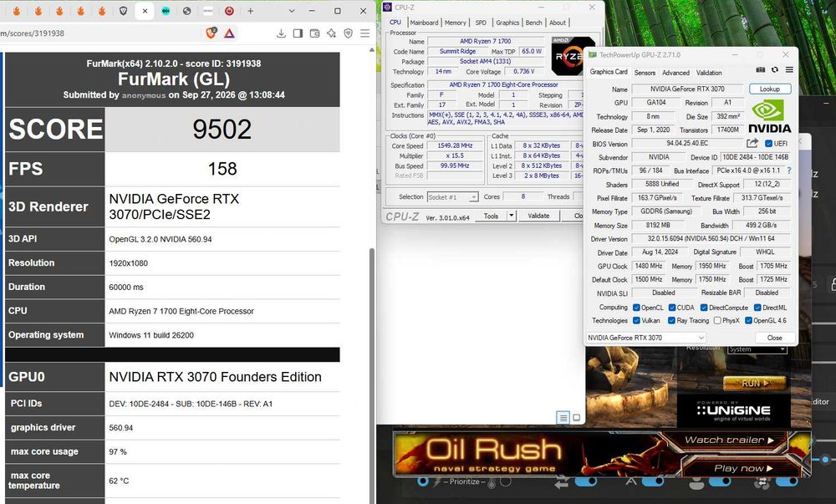Select the GPU-Z Graphics Card tab

pyautogui.click(x=609, y=71)
